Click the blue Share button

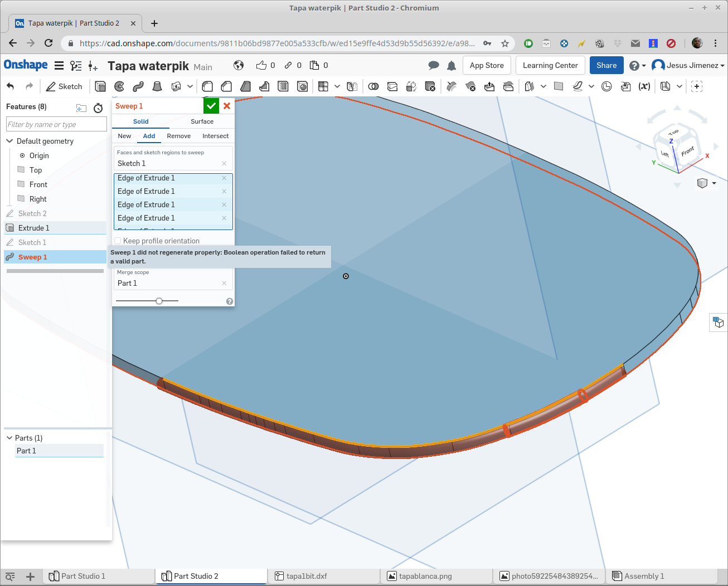click(606, 65)
